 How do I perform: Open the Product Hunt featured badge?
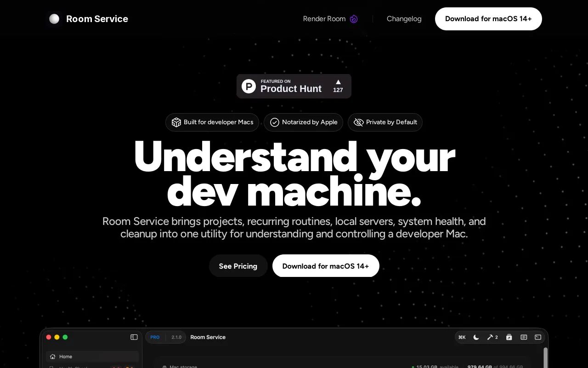point(294,86)
